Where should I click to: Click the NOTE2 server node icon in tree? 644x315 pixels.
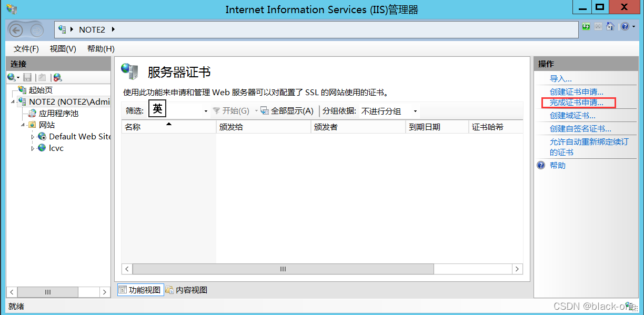point(22,101)
